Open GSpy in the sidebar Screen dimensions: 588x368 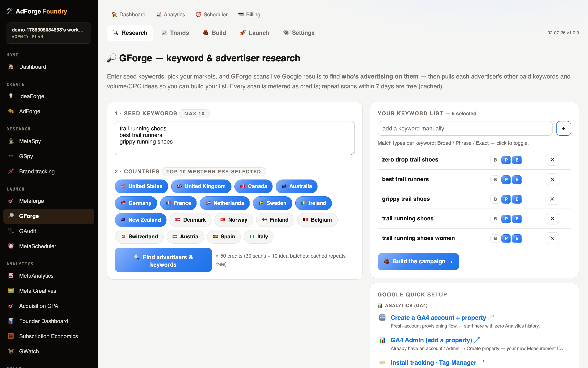(49, 156)
